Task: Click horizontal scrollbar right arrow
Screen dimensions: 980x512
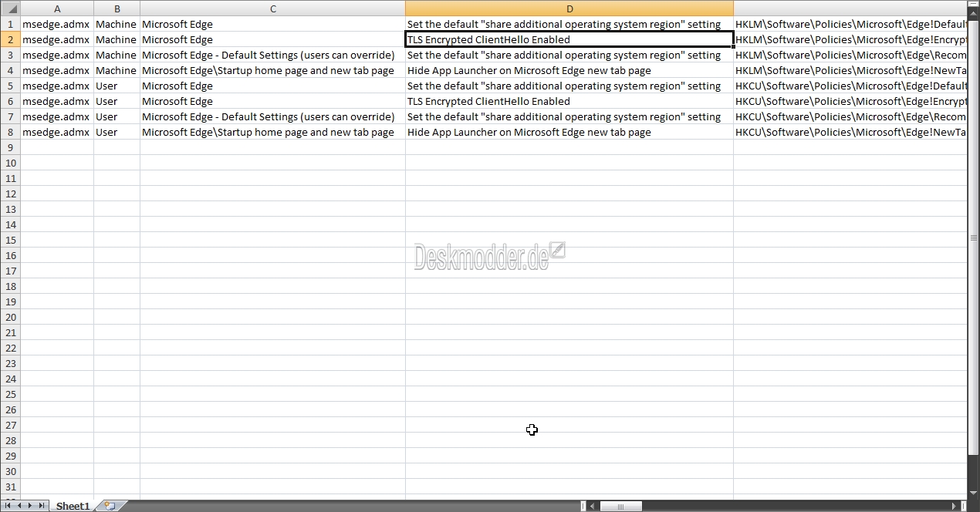Action: tap(955, 506)
